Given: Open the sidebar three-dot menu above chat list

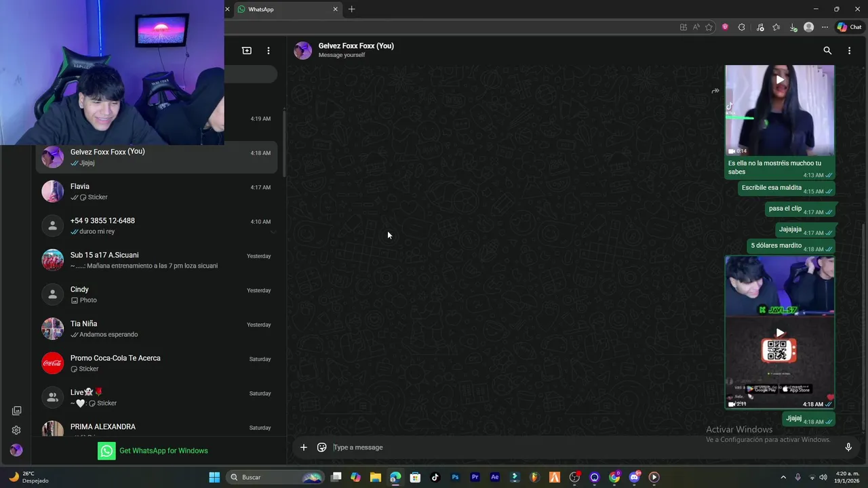Looking at the screenshot, I should (x=269, y=51).
